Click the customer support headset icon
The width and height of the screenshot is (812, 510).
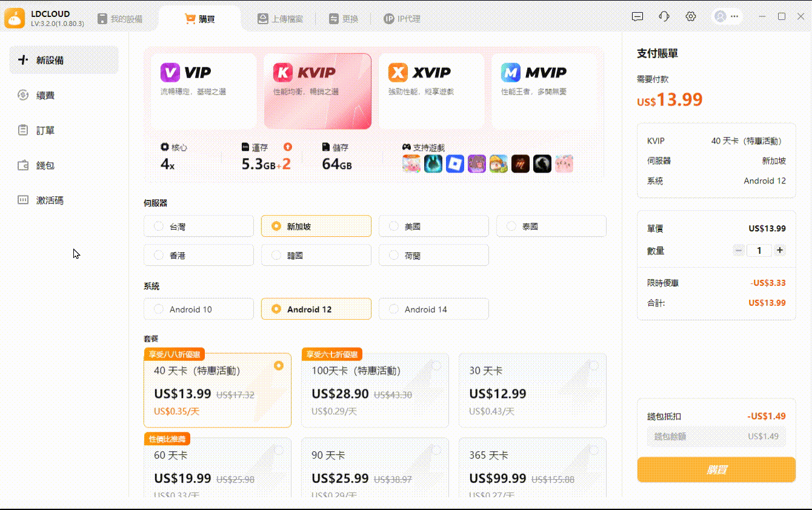point(664,17)
